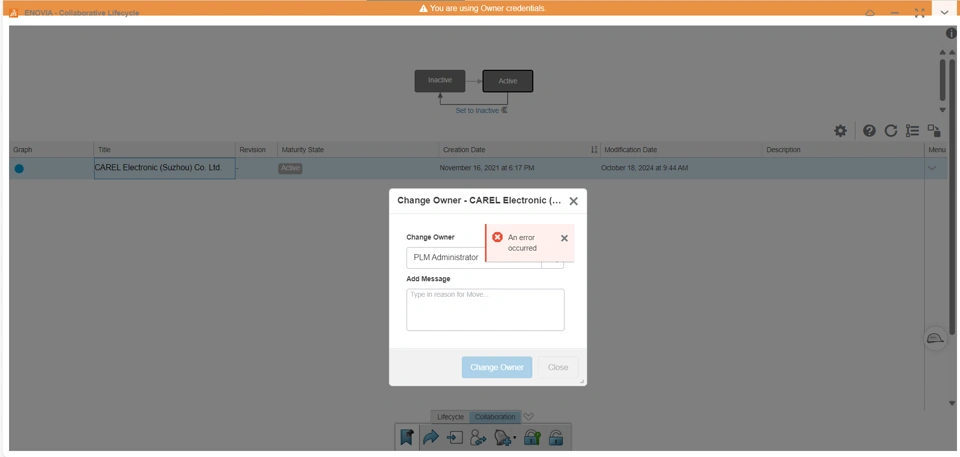Screen dimensions: 960x457
Task: Click the blue graph dot in the CAREL row
Action: pyautogui.click(x=19, y=168)
